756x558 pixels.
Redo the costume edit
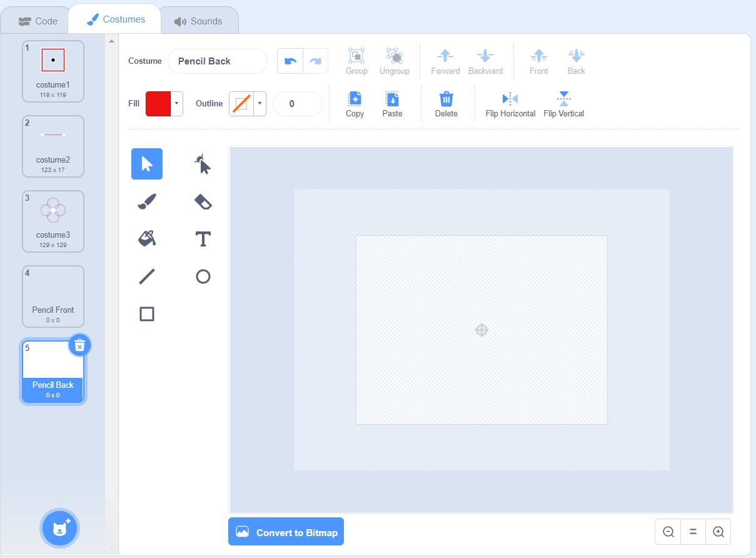click(316, 61)
